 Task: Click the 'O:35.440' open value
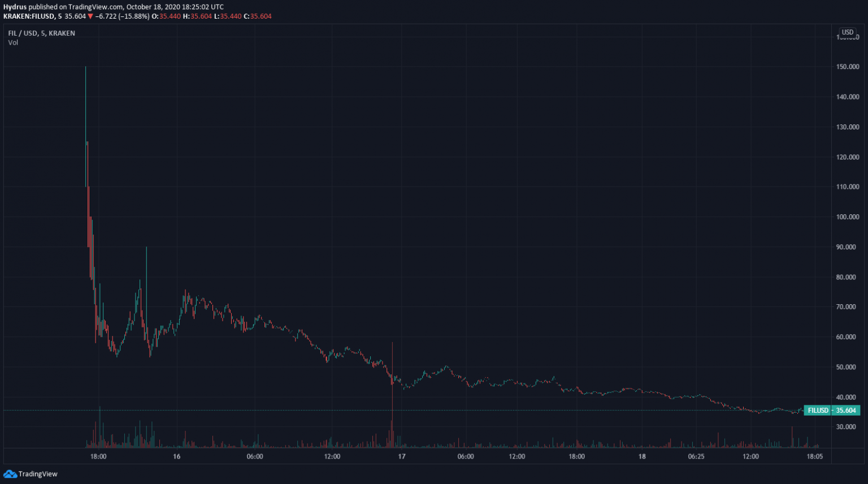point(166,16)
